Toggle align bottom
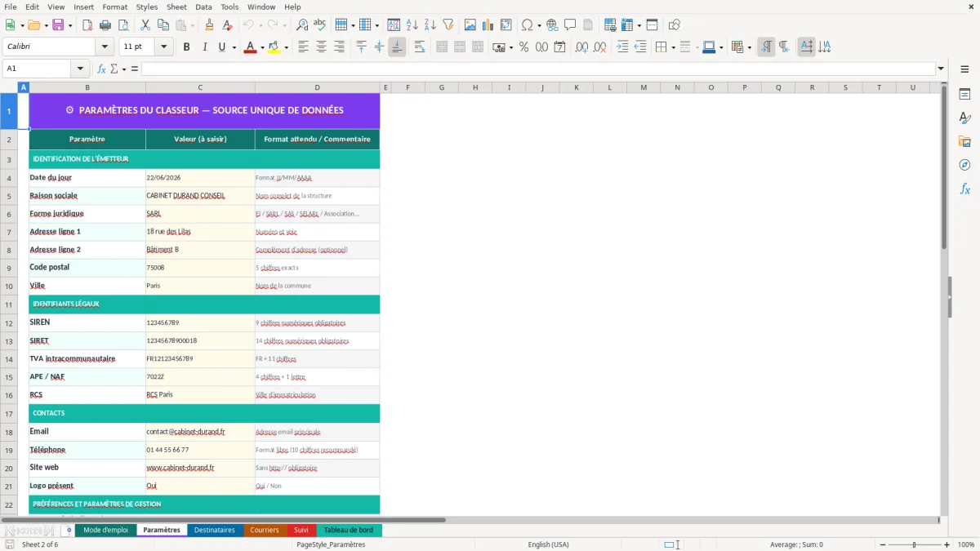Viewport: 980px width, 551px height. click(397, 47)
